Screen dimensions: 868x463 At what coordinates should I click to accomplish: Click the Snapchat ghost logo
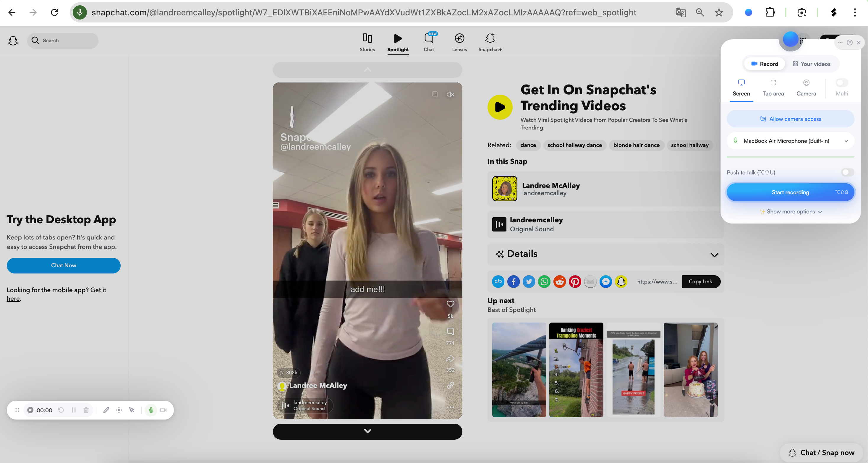(x=13, y=41)
